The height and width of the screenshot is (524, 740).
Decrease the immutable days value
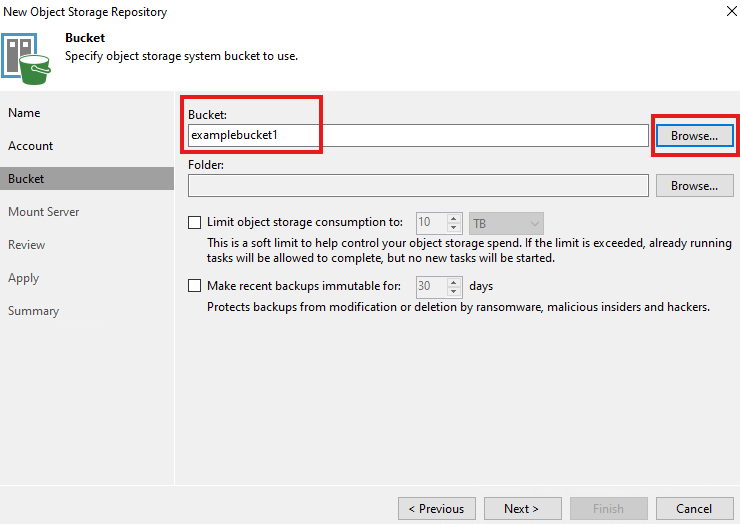tap(455, 291)
